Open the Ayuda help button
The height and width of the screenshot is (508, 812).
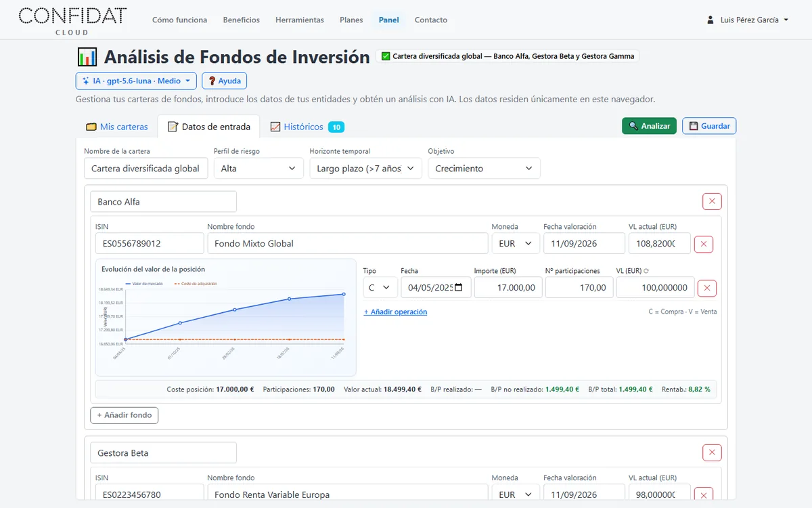(225, 81)
